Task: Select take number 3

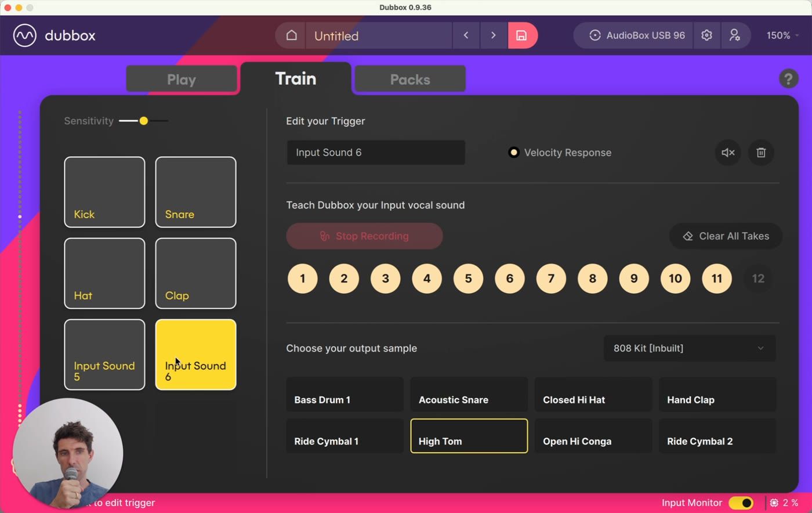Action: [386, 279]
